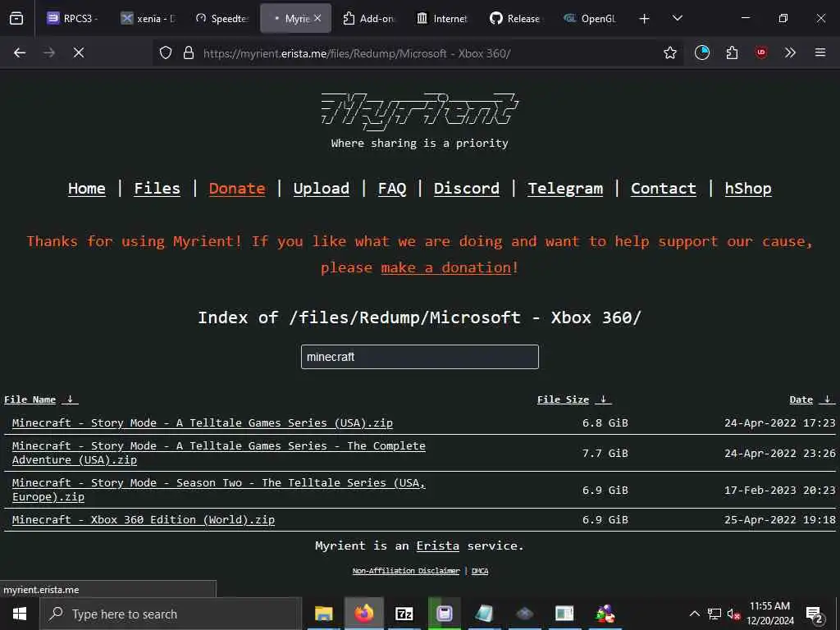The image size is (840, 630).
Task: Switch to the Add-ons tab
Action: (369, 18)
